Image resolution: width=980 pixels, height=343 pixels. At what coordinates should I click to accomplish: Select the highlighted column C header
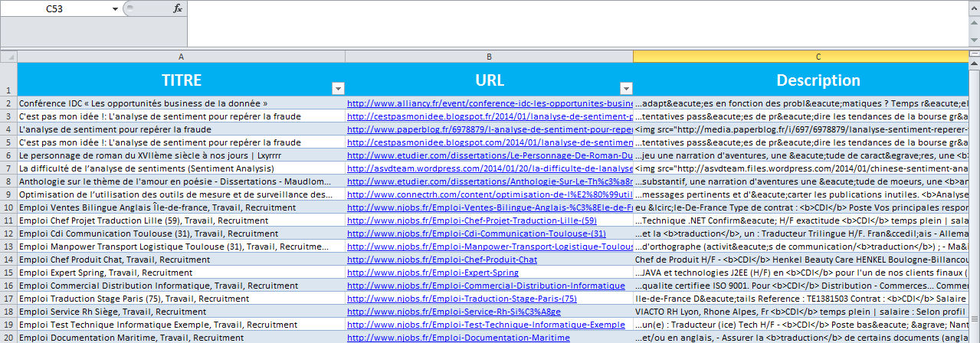pos(806,57)
